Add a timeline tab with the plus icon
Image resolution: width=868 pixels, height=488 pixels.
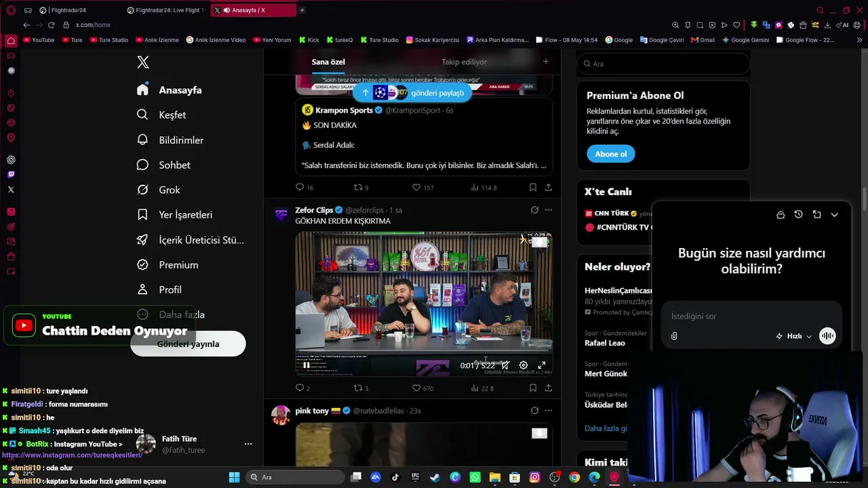[x=546, y=62]
